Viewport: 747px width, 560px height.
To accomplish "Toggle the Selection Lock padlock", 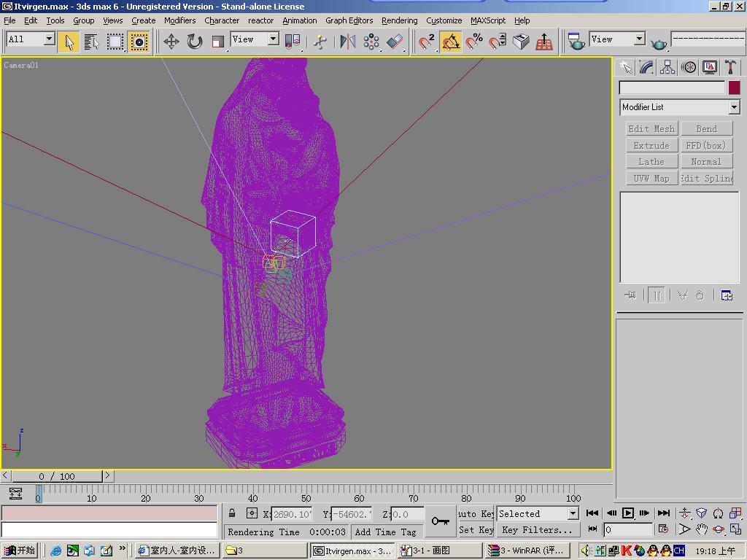I will click(x=232, y=513).
